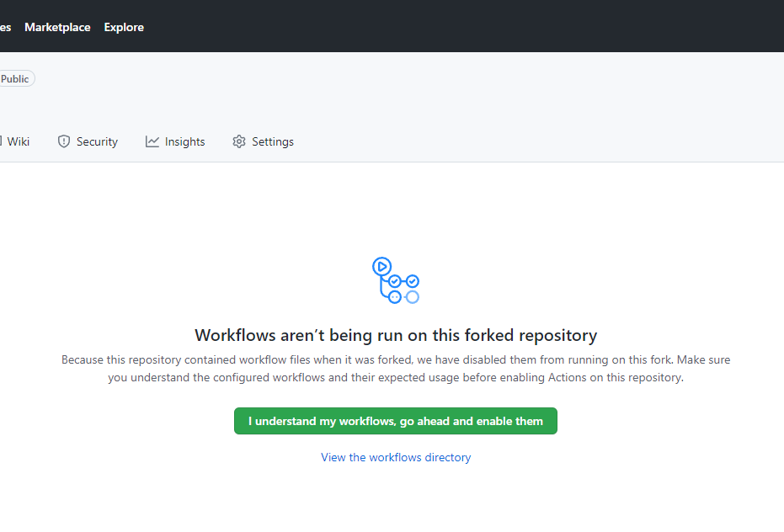Switch to the Insights tab

pos(174,141)
